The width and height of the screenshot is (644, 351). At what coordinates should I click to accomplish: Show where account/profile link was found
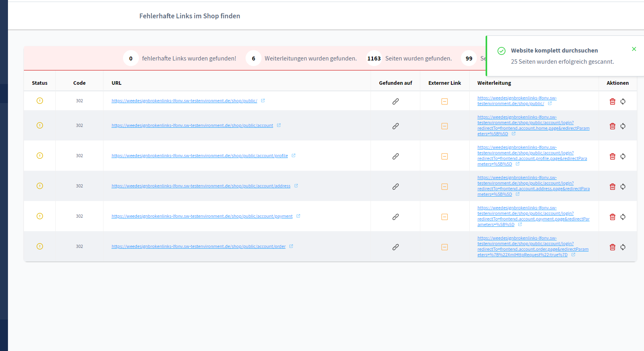pos(396,156)
